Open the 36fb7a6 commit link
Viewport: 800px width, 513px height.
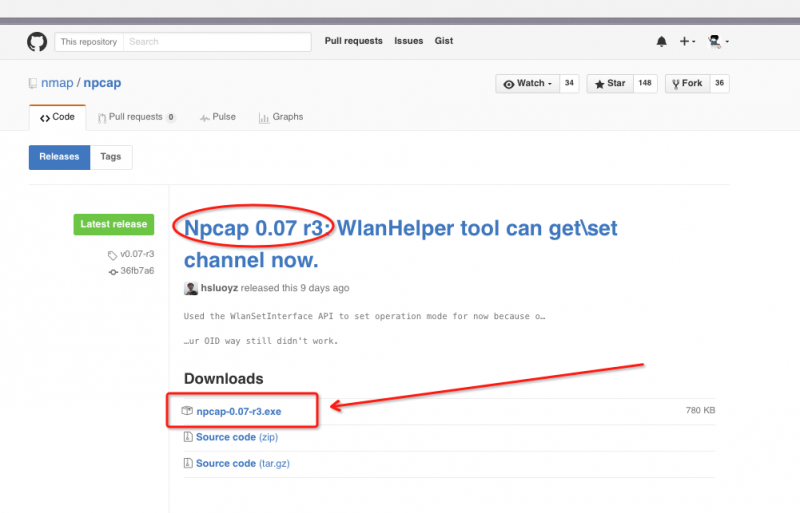click(137, 271)
